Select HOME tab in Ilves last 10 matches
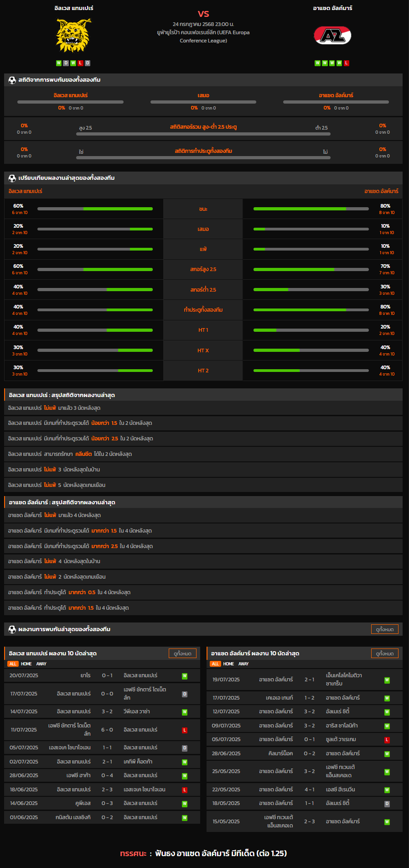Image resolution: width=409 pixels, height=868 pixels. coord(26,664)
